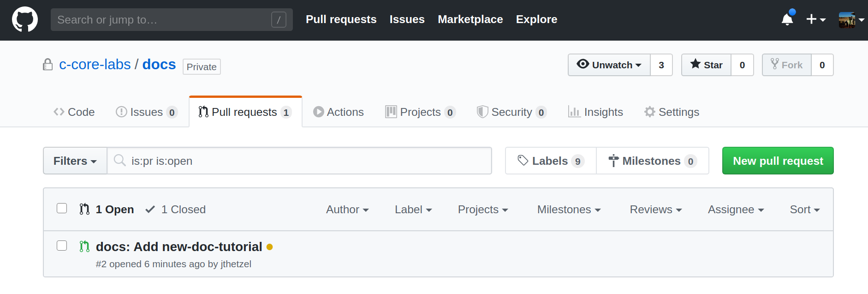Open the Milestones list
Image resolution: width=868 pixels, height=294 pixels.
click(x=653, y=161)
